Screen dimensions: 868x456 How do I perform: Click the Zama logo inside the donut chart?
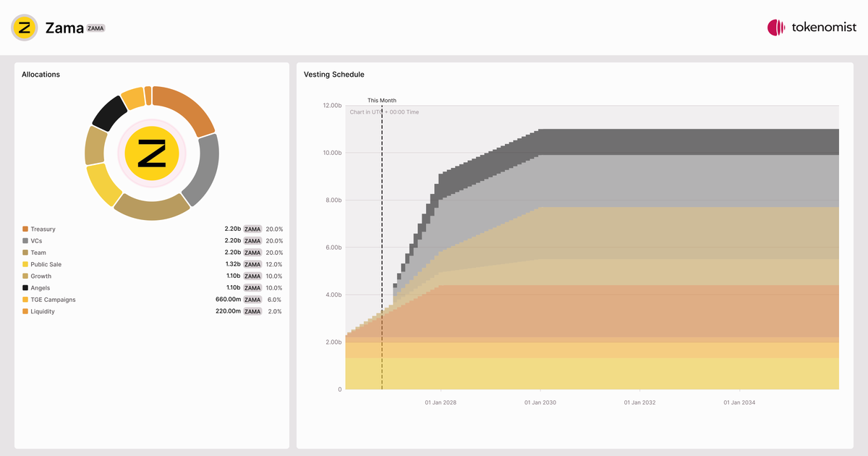point(152,153)
